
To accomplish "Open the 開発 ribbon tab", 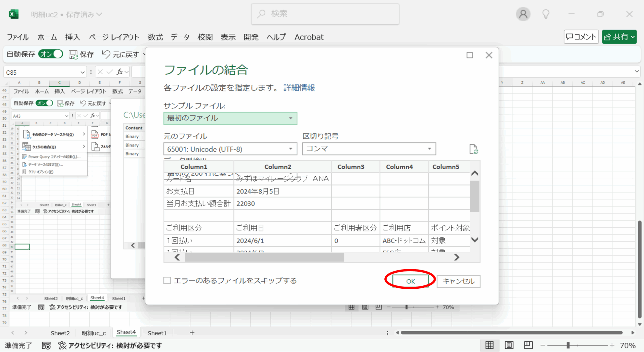I will (251, 37).
